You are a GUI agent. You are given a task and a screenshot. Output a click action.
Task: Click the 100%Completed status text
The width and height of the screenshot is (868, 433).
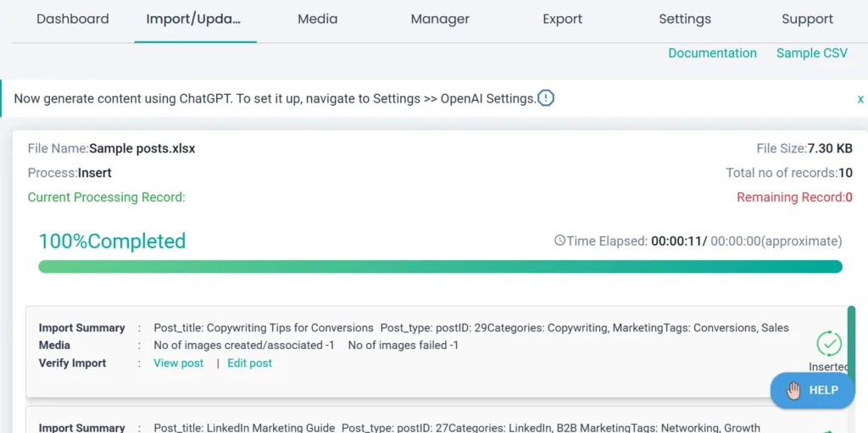pyautogui.click(x=112, y=241)
